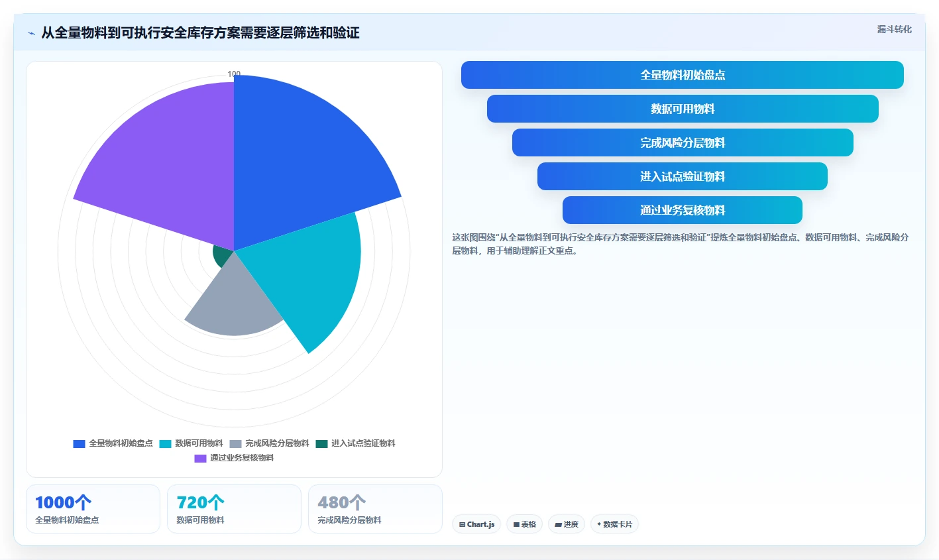Click the chart title heading text

tap(200, 33)
